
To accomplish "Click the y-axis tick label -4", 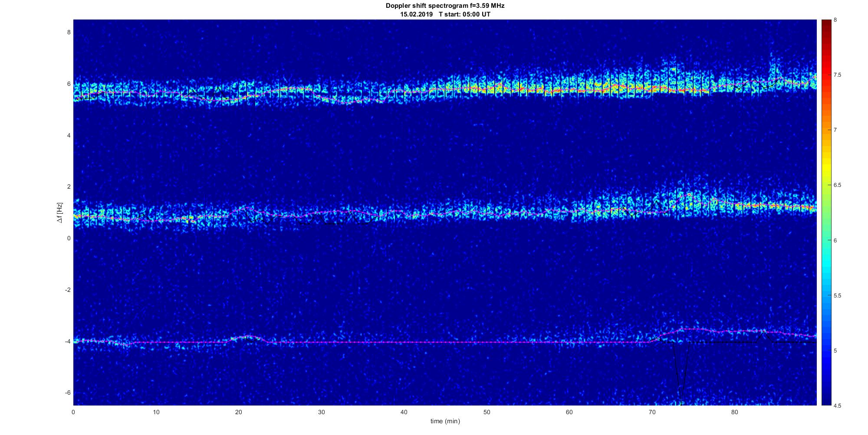I will (68, 342).
